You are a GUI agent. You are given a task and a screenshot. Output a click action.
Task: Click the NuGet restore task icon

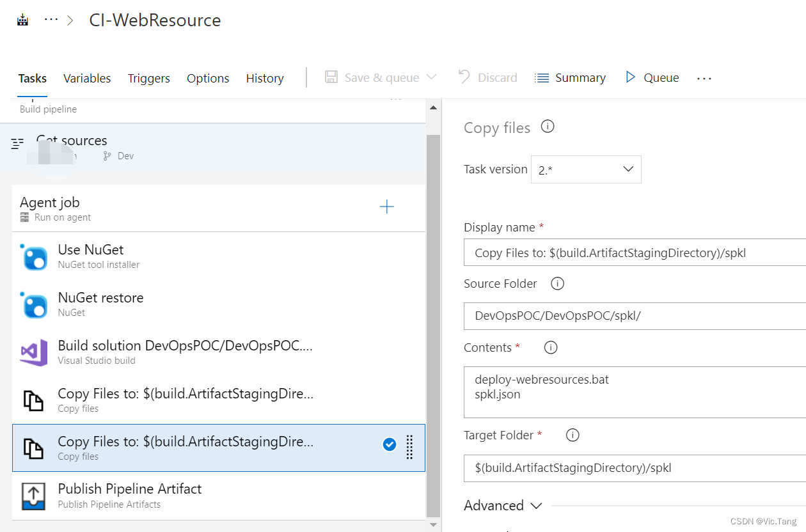point(33,305)
